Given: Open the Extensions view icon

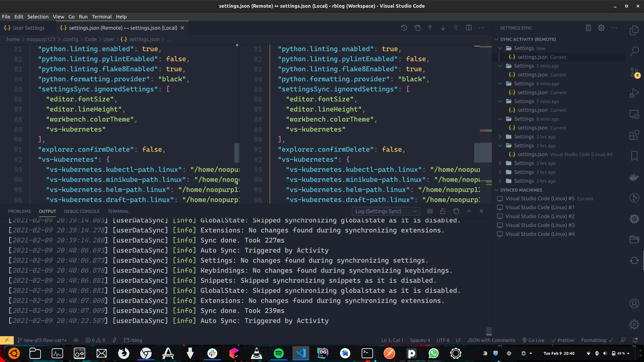Looking at the screenshot, I should pyautogui.click(x=634, y=135).
